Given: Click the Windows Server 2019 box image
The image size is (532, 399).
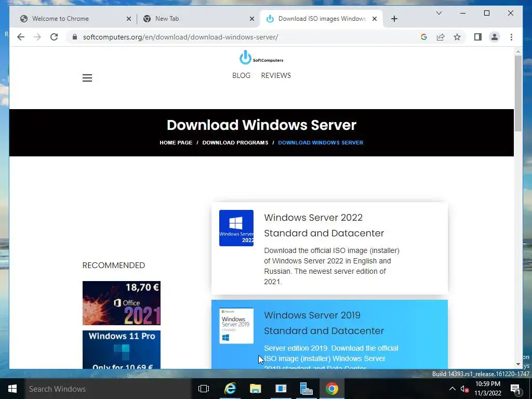Looking at the screenshot, I should 236,326.
